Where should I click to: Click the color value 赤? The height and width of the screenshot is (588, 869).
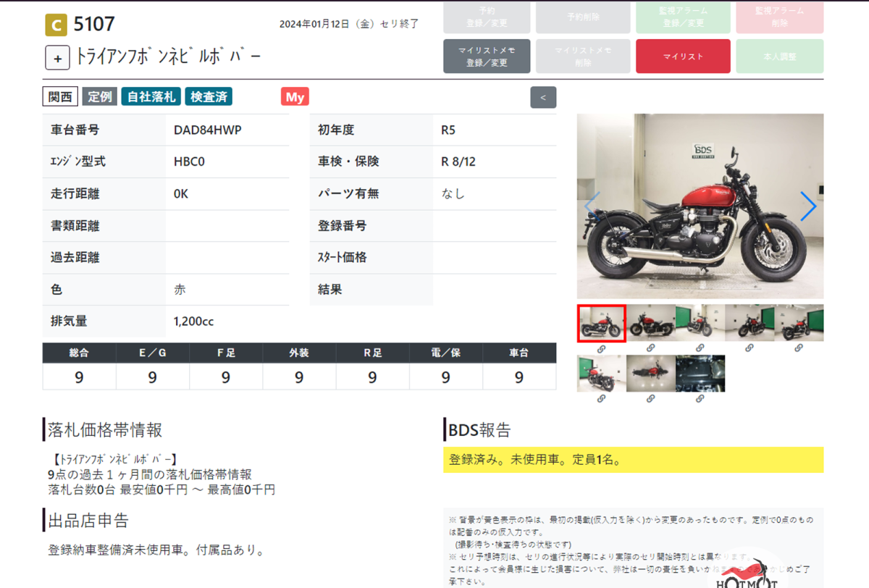point(180,290)
